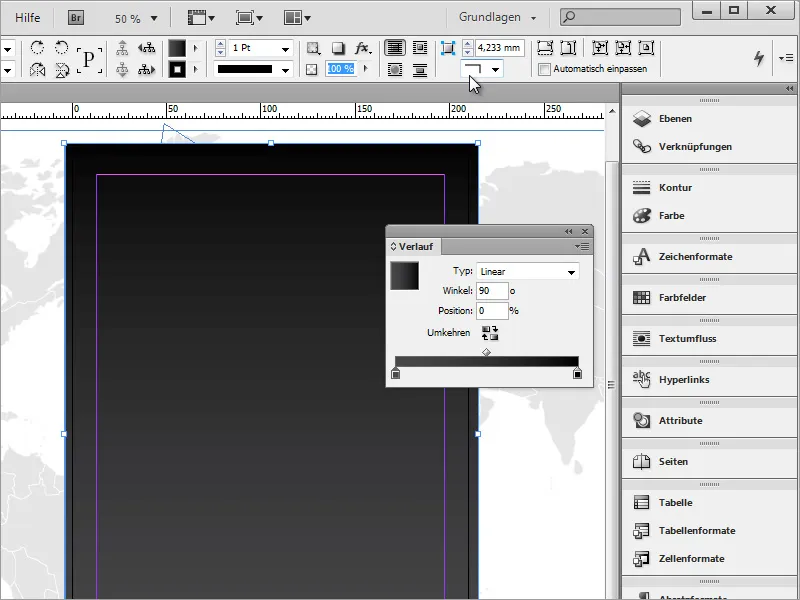Toggle no text wrap button
Image resolution: width=800 pixels, height=600 pixels.
click(x=395, y=48)
